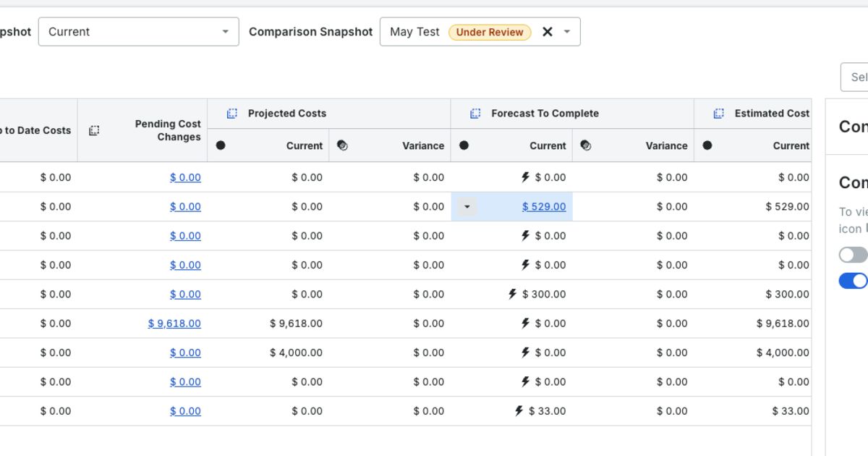Click the half-circle variance icon under Projected Costs
868x456 pixels.
click(x=342, y=145)
